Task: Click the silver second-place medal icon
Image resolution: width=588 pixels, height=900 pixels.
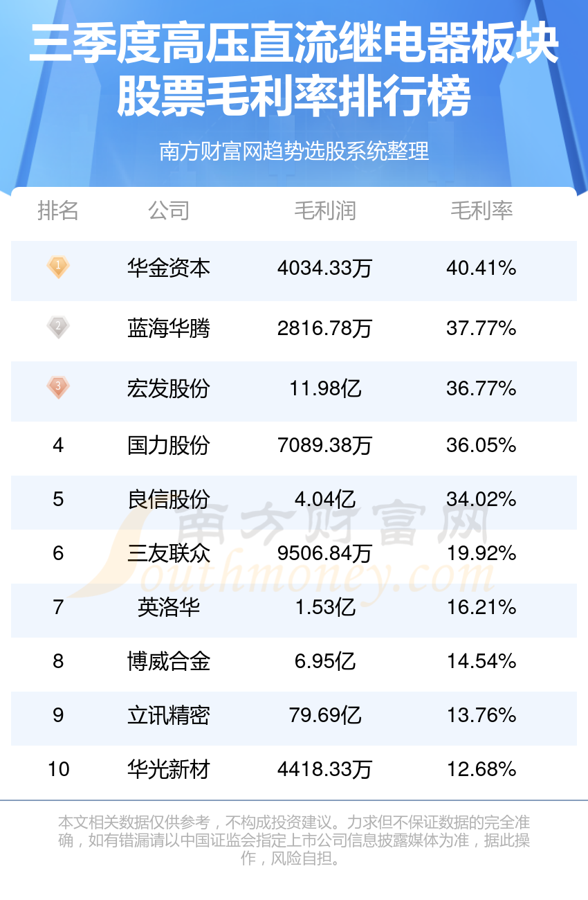Action: coord(59,327)
